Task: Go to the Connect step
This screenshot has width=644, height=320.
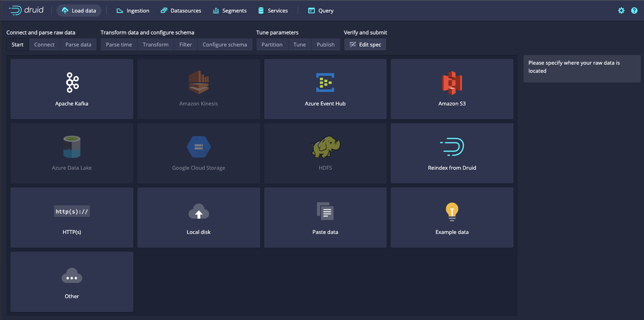Action: 44,44
